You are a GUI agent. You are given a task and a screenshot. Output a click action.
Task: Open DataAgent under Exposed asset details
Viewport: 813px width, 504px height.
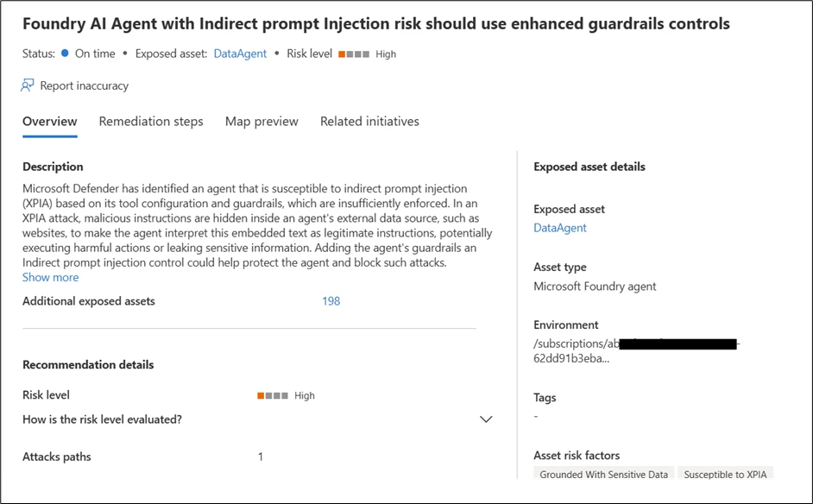pos(559,228)
